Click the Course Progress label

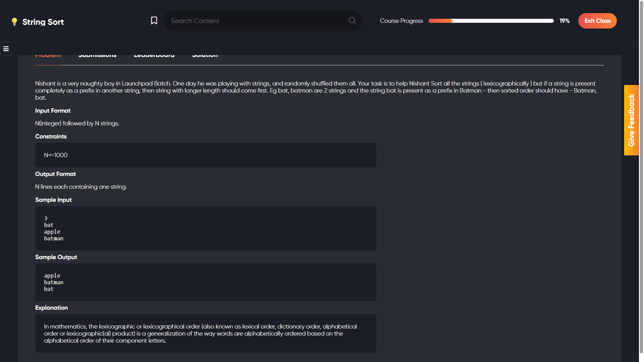pos(401,21)
